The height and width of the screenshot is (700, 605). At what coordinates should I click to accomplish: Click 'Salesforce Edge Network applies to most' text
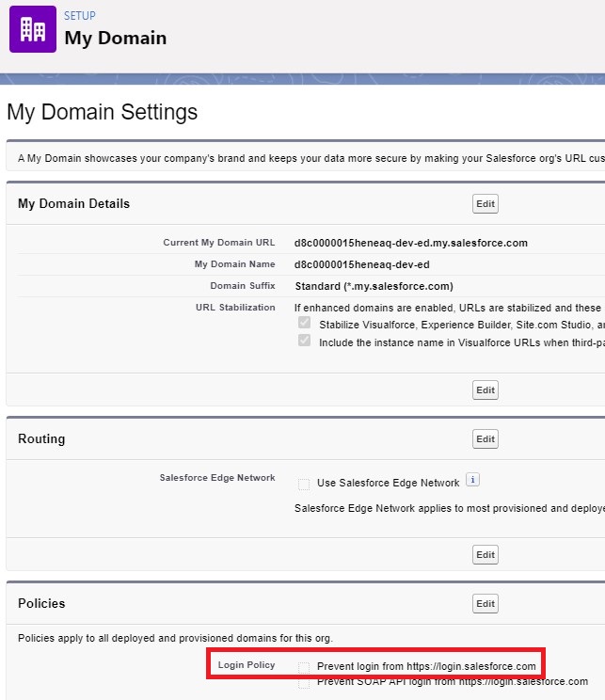(x=450, y=508)
